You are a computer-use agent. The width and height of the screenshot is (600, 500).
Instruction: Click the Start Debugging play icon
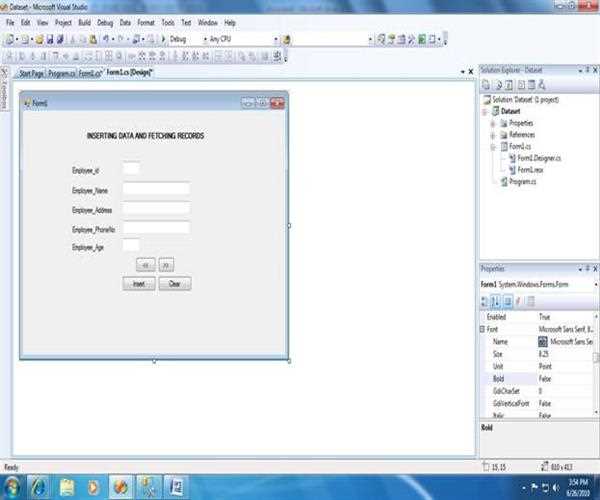click(x=164, y=39)
